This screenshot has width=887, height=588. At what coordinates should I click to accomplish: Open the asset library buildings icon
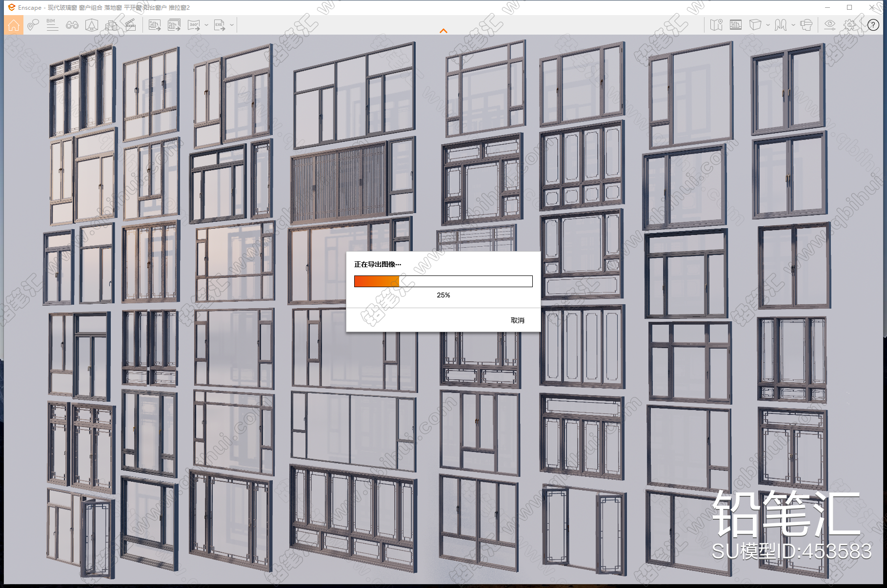[111, 25]
